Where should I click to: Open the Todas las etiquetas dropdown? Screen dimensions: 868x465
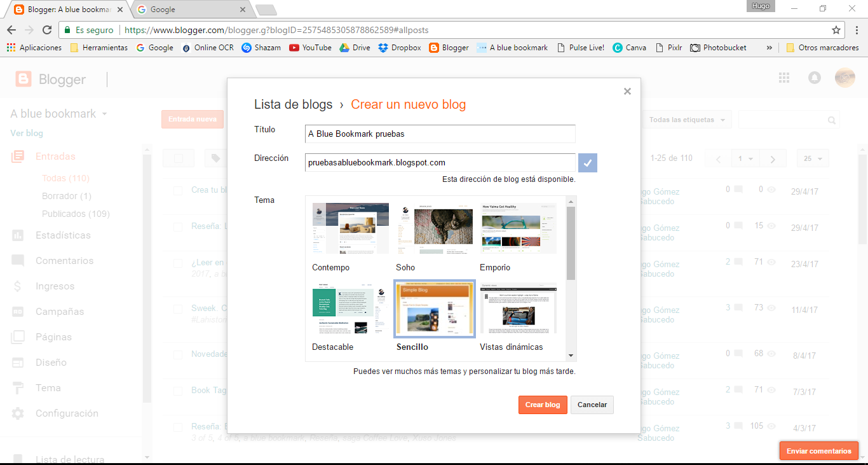687,120
